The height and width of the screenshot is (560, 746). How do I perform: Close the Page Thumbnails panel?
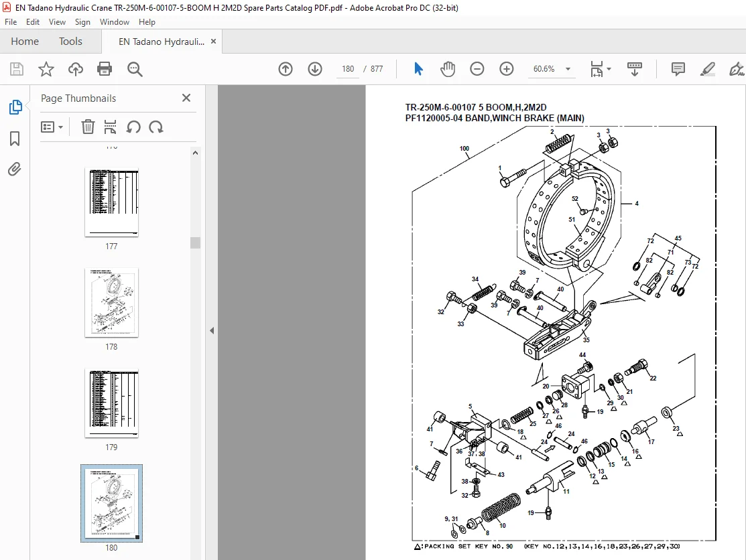point(186,98)
